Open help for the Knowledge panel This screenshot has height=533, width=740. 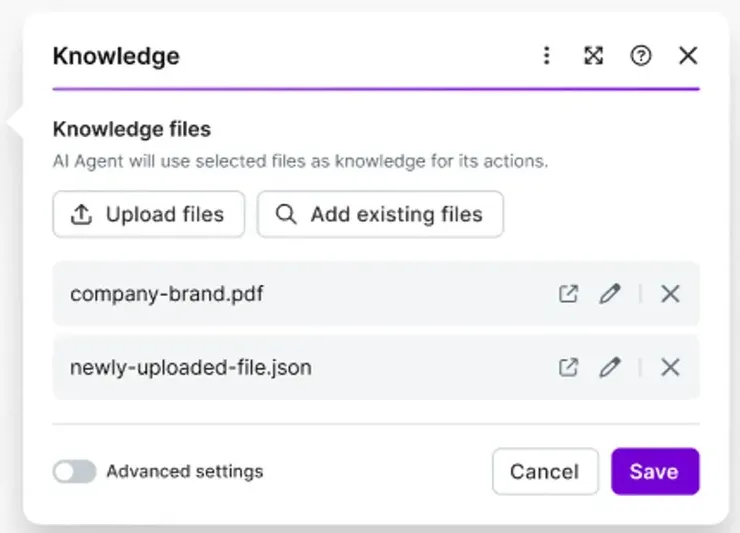click(641, 56)
